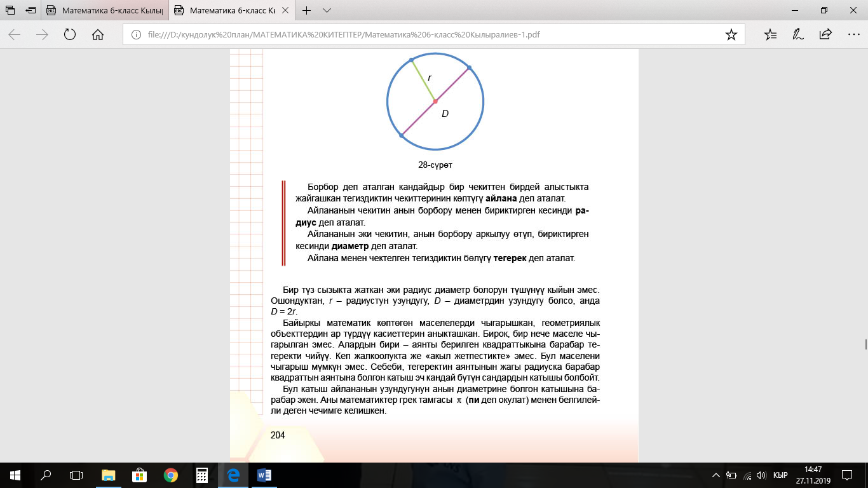Switch to Microsoft Word on taskbar
The image size is (868, 488).
[x=264, y=475]
